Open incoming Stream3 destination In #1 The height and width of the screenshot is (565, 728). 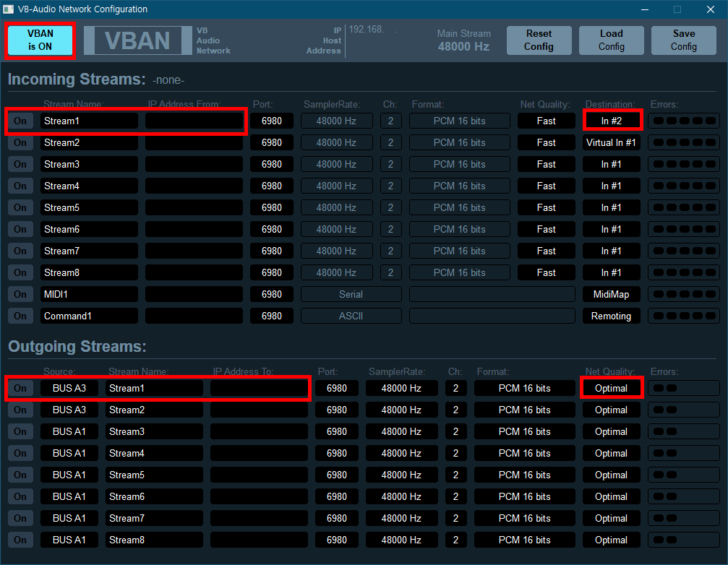(x=612, y=164)
